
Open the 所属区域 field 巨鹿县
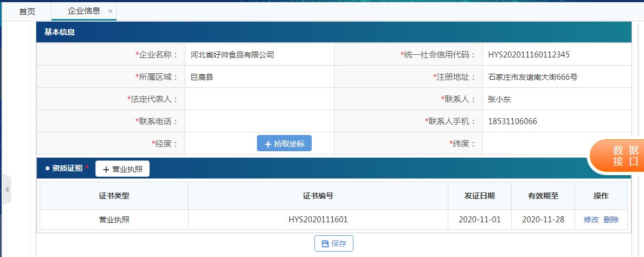click(x=259, y=77)
